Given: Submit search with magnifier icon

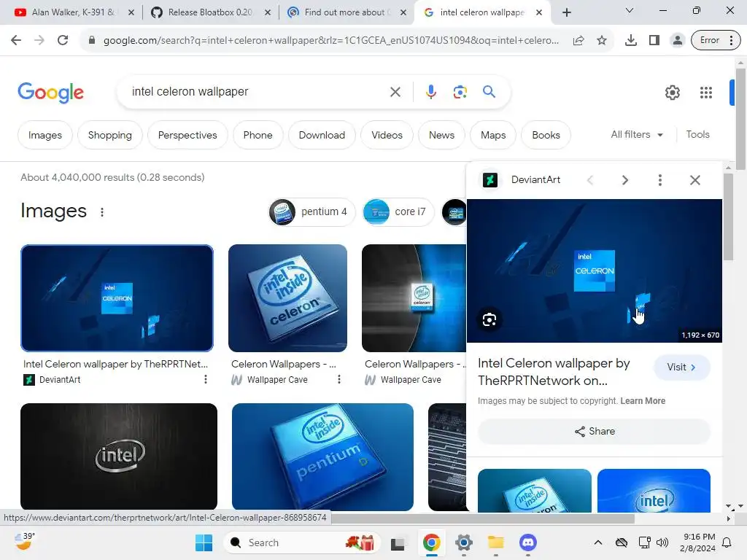Looking at the screenshot, I should click(x=489, y=91).
